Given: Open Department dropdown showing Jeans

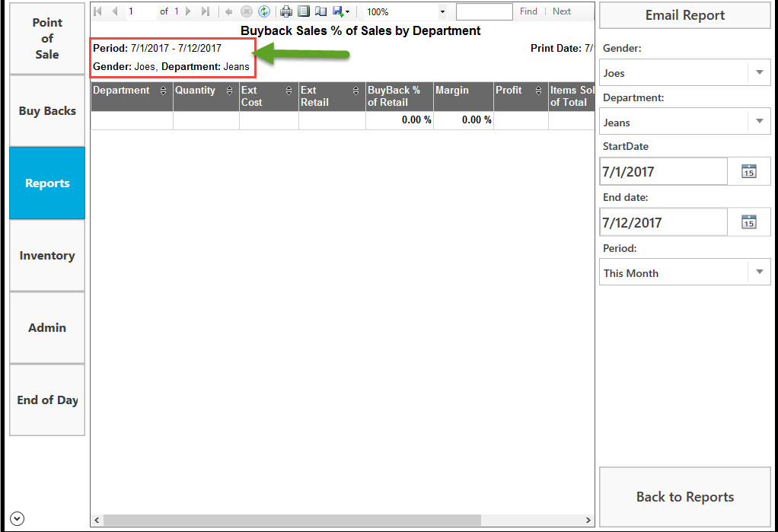Looking at the screenshot, I should point(684,122).
